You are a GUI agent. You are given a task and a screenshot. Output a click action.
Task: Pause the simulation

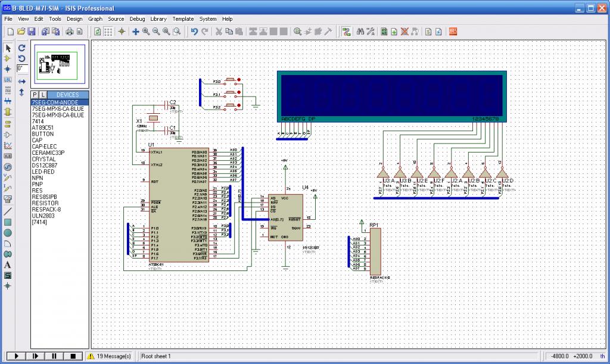[x=54, y=356]
